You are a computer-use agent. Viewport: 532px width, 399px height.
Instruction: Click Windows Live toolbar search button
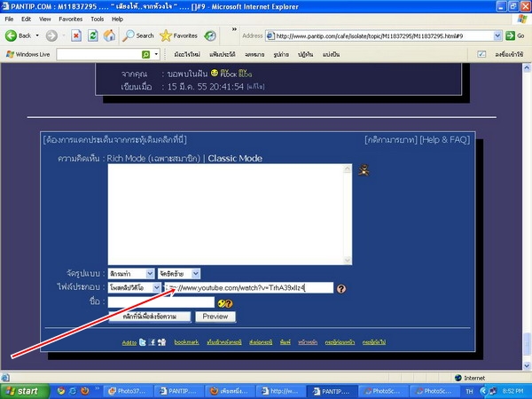point(146,54)
